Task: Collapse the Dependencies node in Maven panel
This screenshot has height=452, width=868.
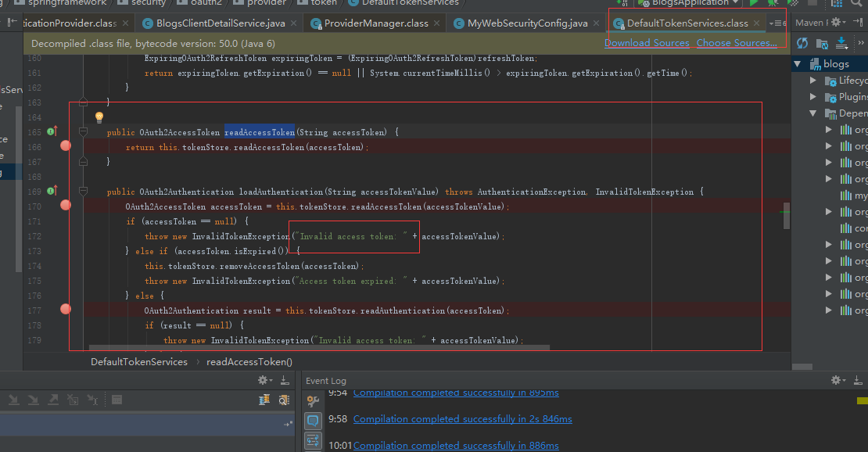Action: tap(812, 113)
